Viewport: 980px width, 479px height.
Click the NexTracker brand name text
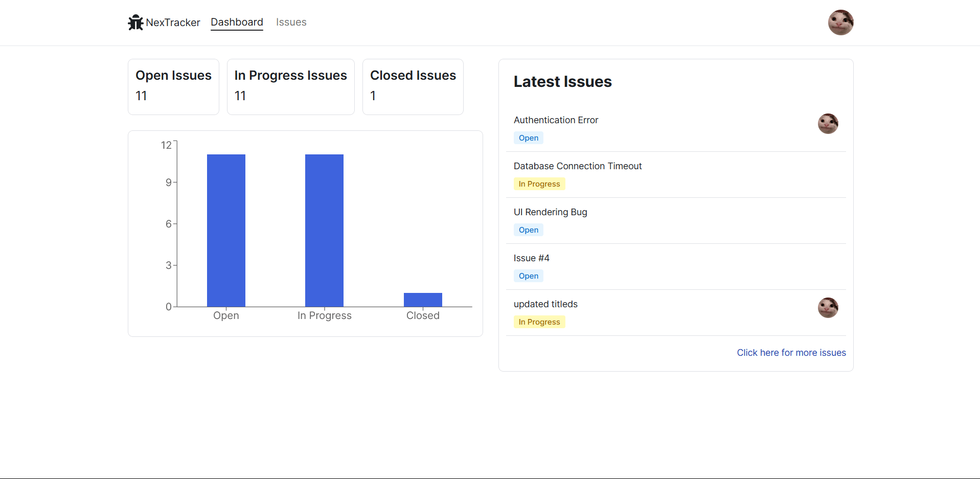coord(173,22)
